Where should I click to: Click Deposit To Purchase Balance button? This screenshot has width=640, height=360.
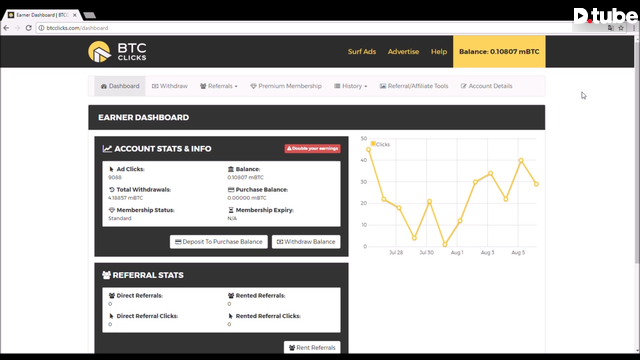[219, 242]
